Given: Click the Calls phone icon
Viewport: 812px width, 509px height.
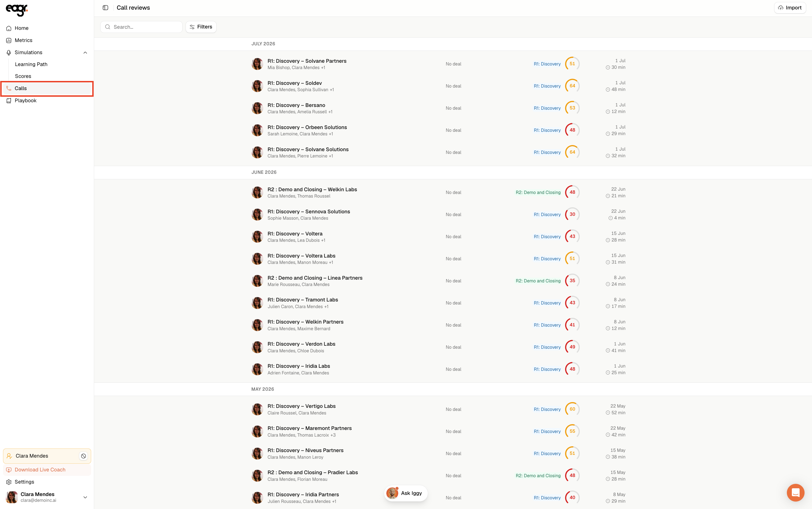Looking at the screenshot, I should pos(9,88).
